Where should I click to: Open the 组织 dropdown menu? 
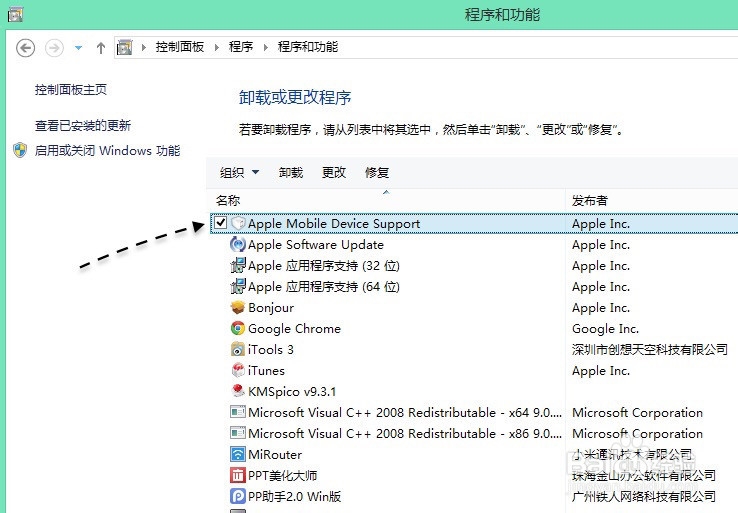[239, 173]
